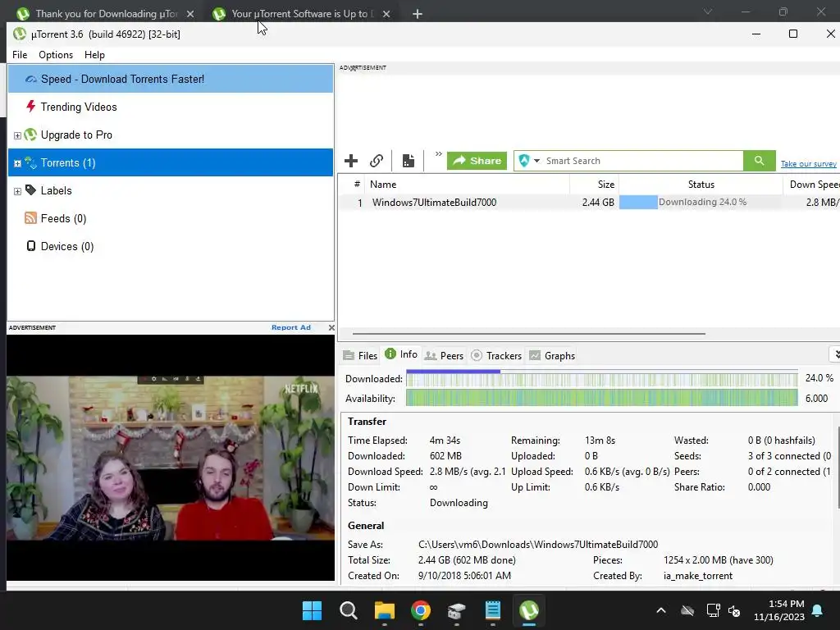
Task: Open a new browser tab
Action: coord(418,14)
